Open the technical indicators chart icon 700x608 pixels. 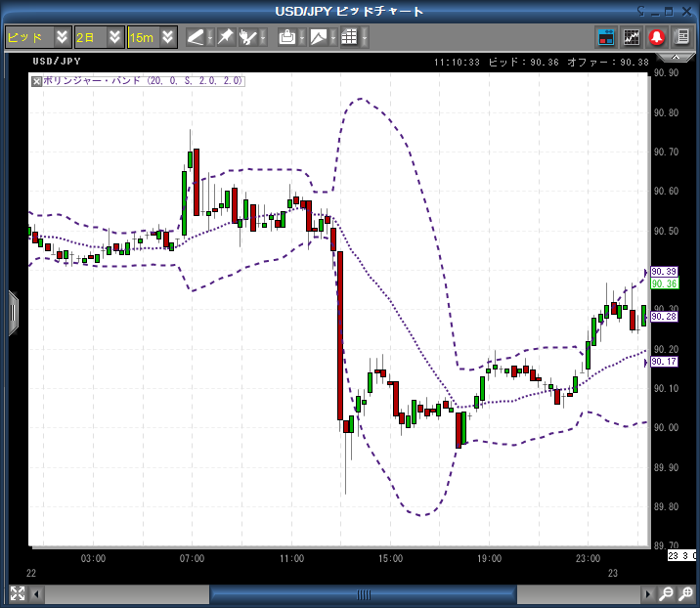[632, 37]
